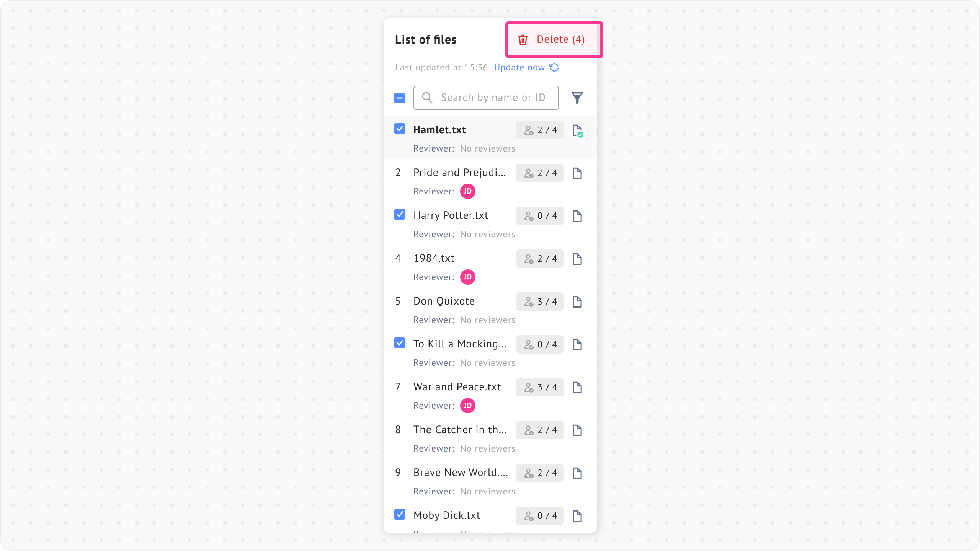Uncheck To Kill a Mockingbird checkbox
This screenshot has height=551, width=980.
pos(400,343)
